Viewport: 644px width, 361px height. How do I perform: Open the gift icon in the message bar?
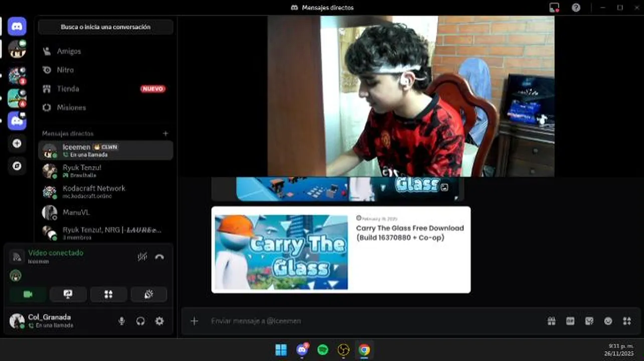551,321
